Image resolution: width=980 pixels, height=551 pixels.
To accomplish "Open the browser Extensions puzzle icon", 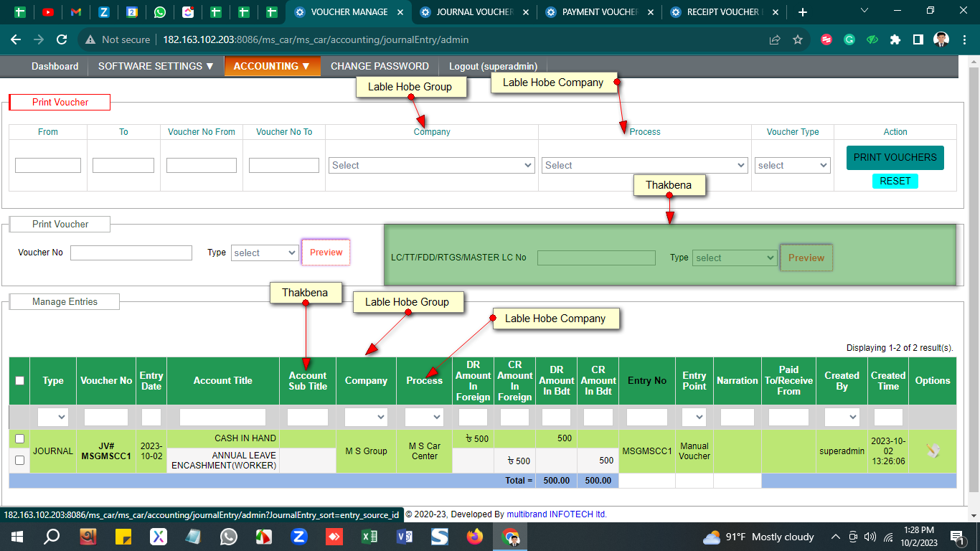I will [895, 40].
